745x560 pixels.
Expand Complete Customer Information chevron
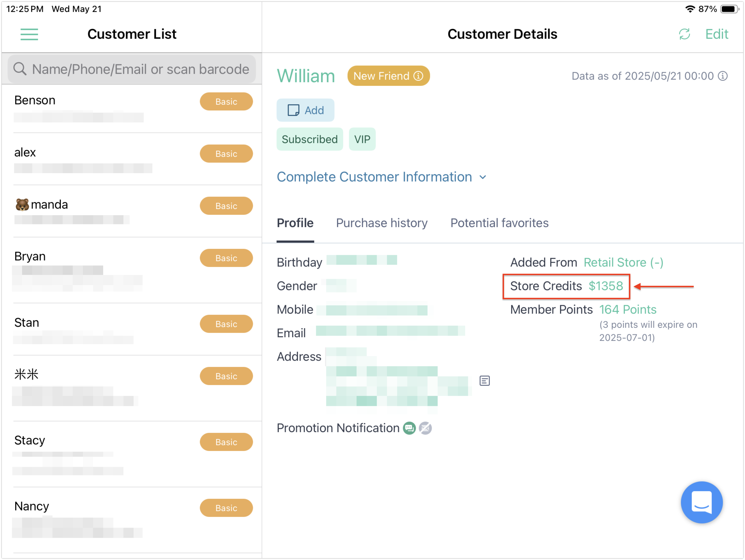[483, 177]
